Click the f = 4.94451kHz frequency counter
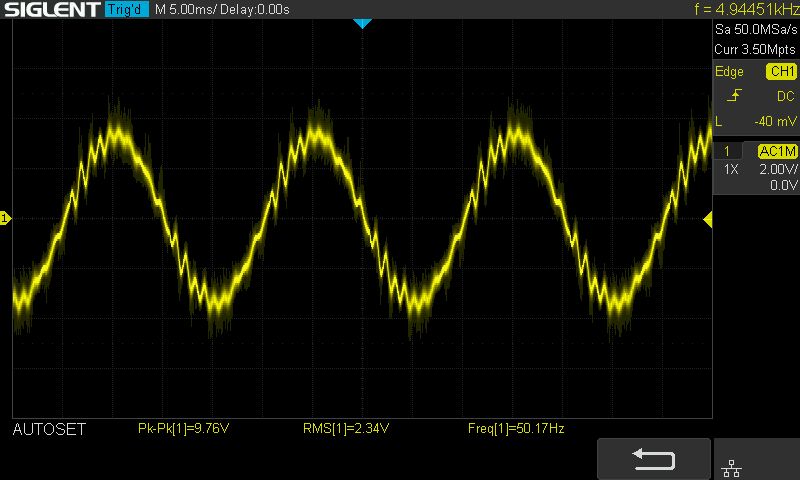 [746, 9]
